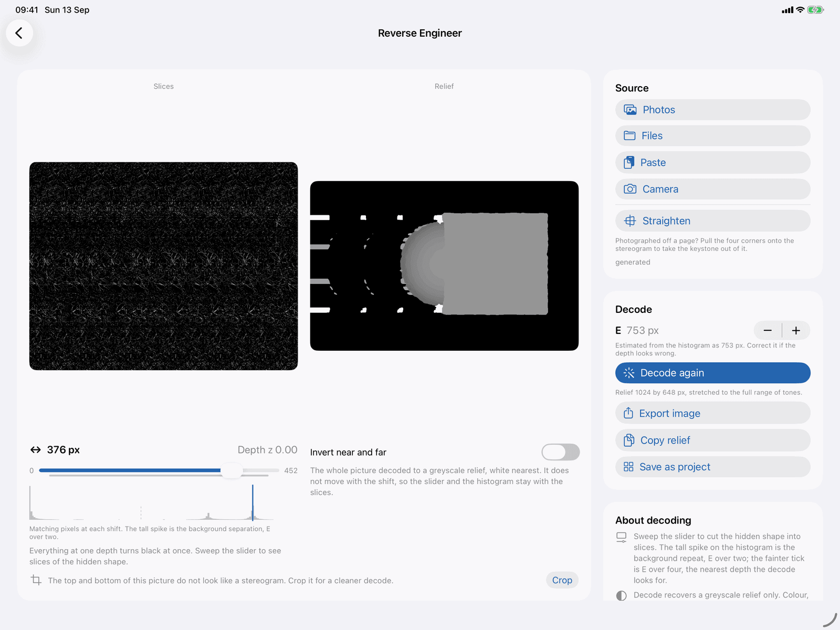The image size is (840, 630).
Task: Tap the Camera icon
Action: pos(630,189)
